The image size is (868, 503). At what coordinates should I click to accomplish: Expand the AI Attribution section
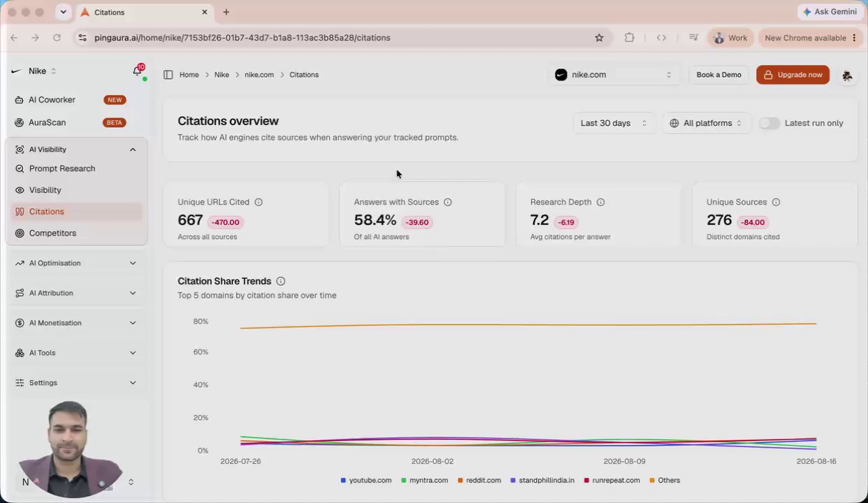point(75,293)
